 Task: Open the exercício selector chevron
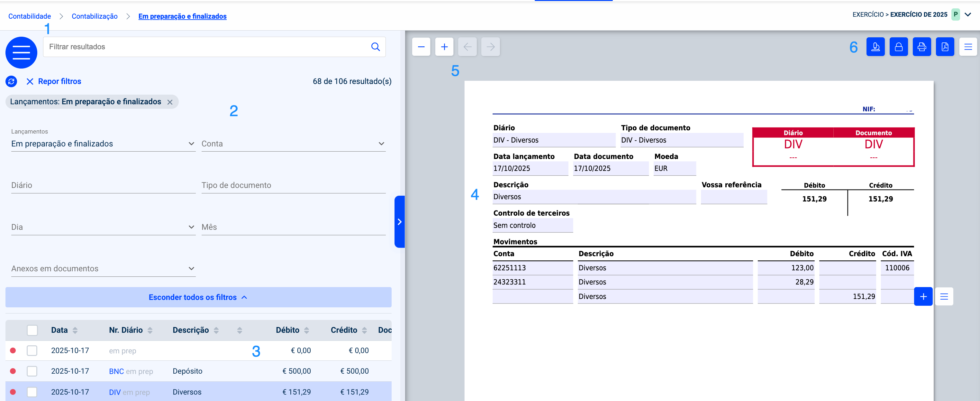968,14
